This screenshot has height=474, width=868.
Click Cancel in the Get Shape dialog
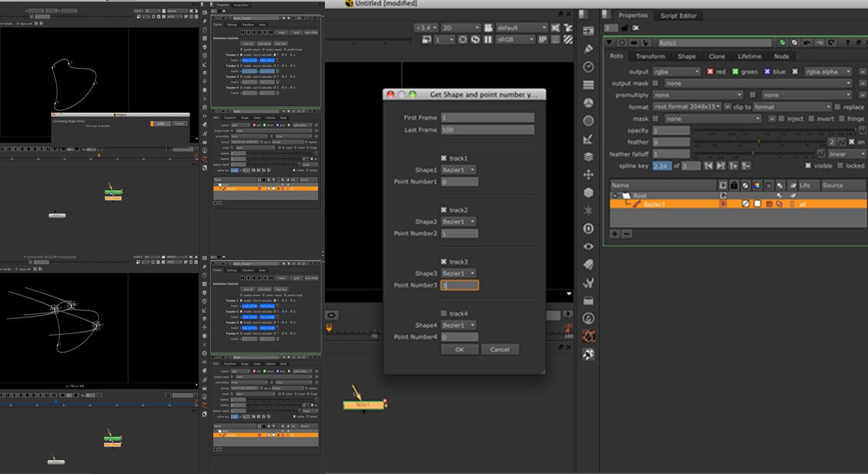[500, 350]
